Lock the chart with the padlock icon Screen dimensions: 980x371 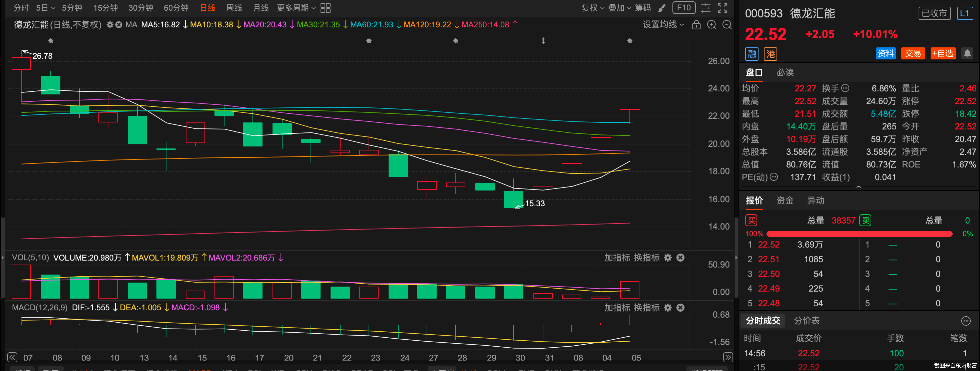click(x=696, y=25)
